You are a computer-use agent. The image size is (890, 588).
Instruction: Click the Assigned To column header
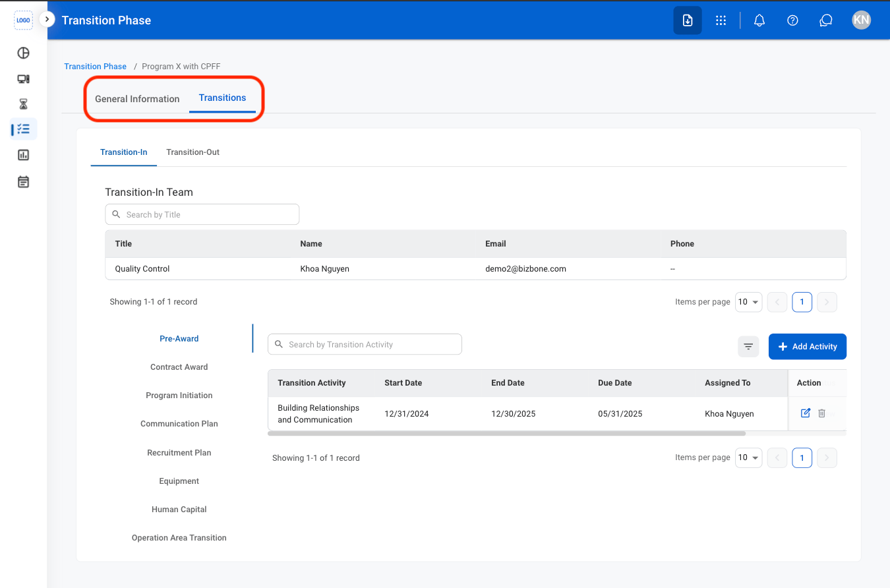click(728, 383)
